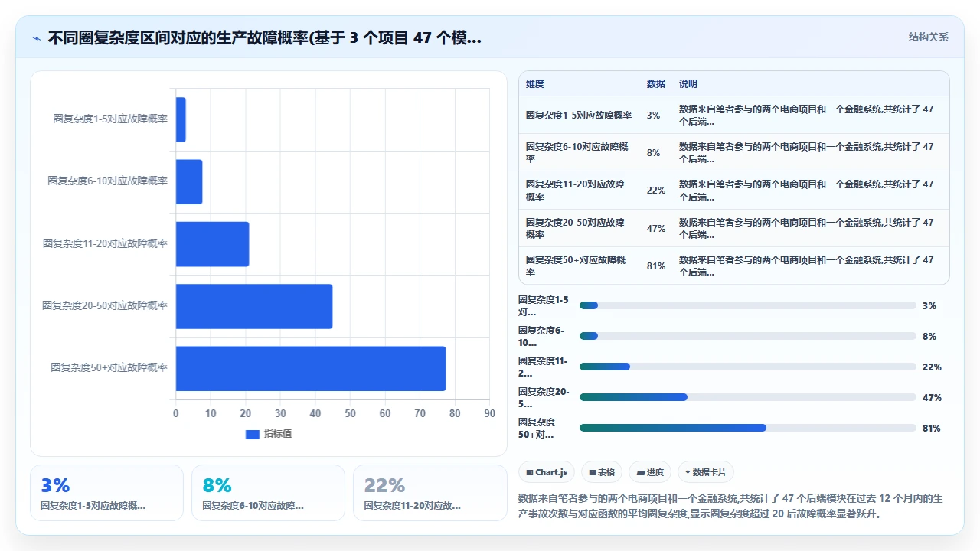Select table row 圈复杂度20-50对应故障概率

click(734, 228)
